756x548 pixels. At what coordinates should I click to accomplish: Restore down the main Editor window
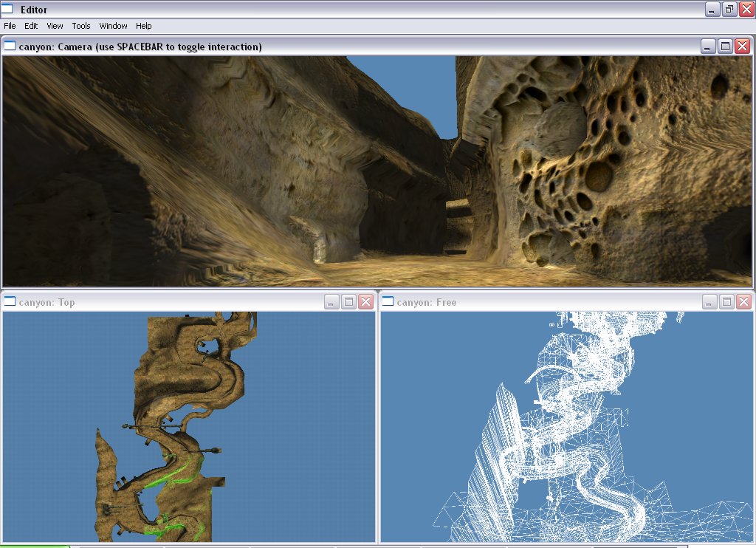point(729,9)
